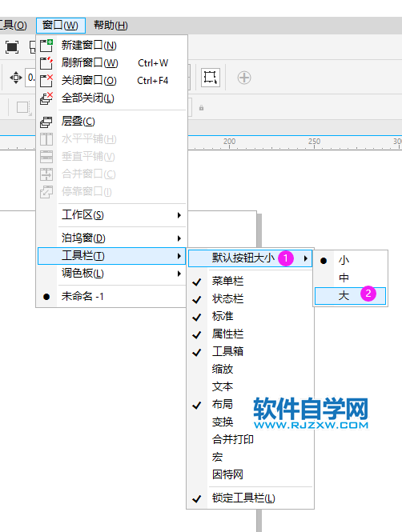The height and width of the screenshot is (532, 402).
Task: Toggle 锁定工具栏(L) option
Action: [250, 498]
